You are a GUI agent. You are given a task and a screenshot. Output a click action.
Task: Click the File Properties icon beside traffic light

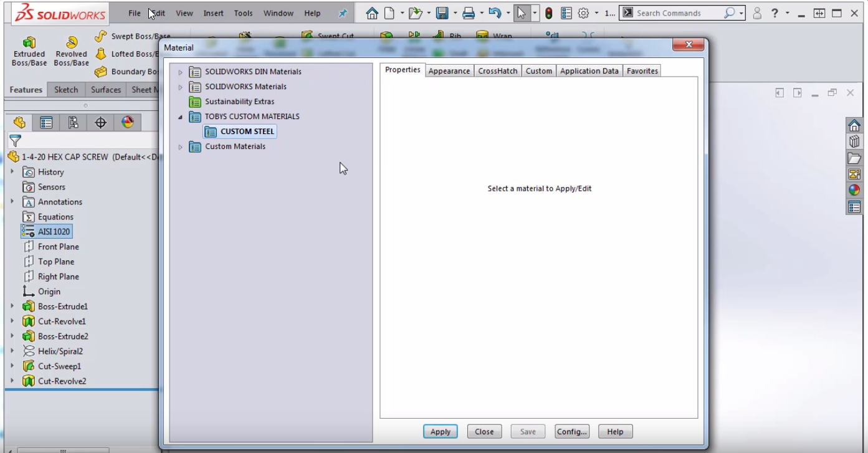tap(566, 13)
